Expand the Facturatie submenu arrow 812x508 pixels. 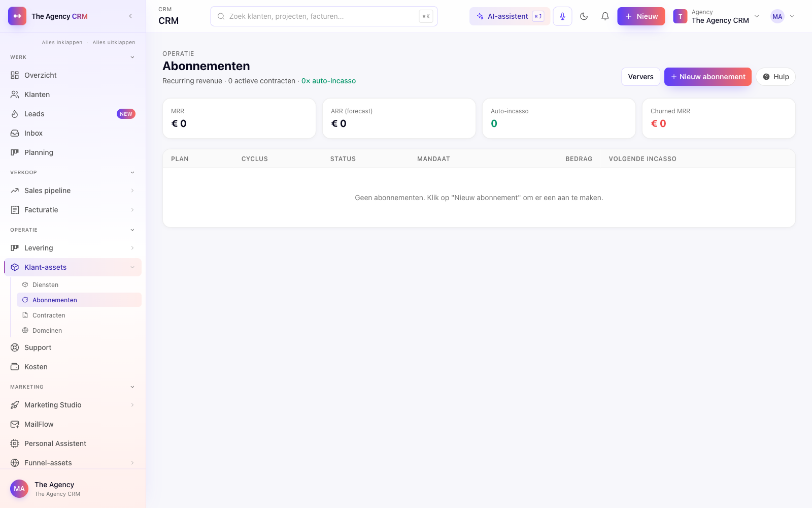coord(132,210)
